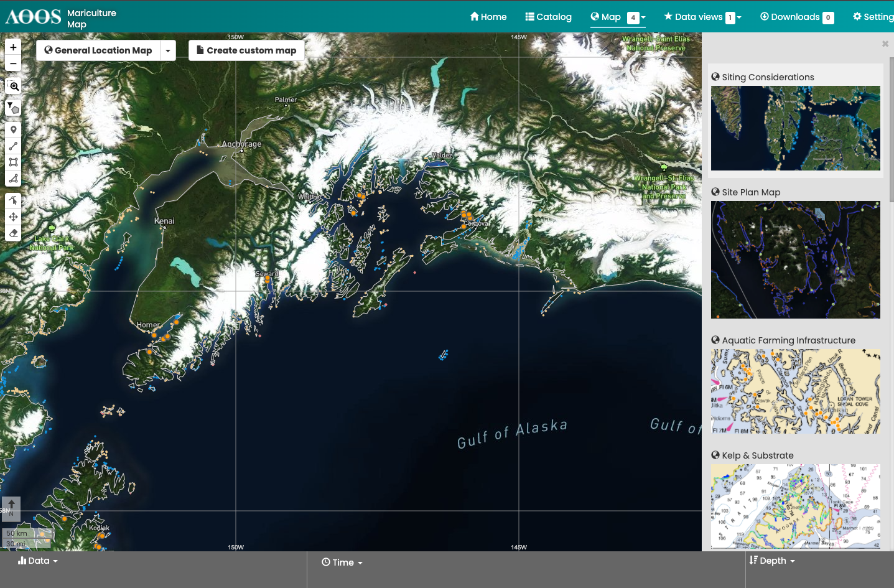
Task: Click the zoom out minus button
Action: pos(13,63)
